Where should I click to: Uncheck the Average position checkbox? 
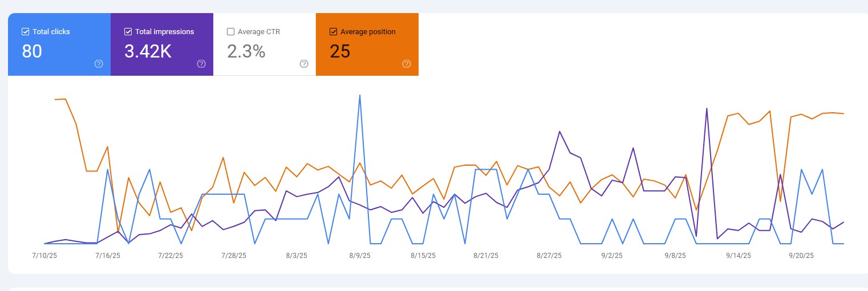334,32
